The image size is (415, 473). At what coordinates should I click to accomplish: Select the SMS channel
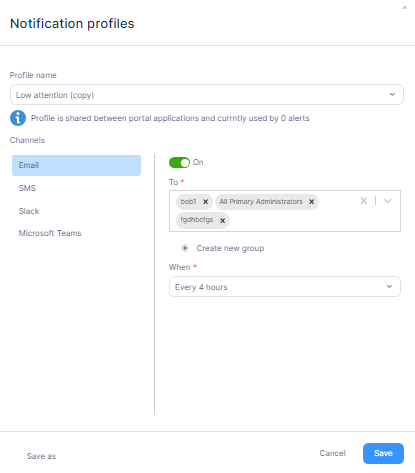(76, 188)
